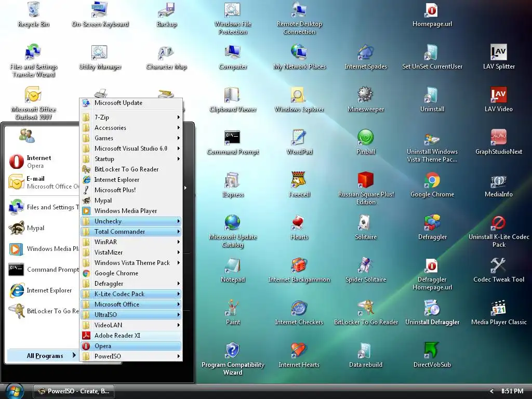This screenshot has height=399, width=532.
Task: Select the DirectVobSub desktop icon
Action: [x=432, y=355]
